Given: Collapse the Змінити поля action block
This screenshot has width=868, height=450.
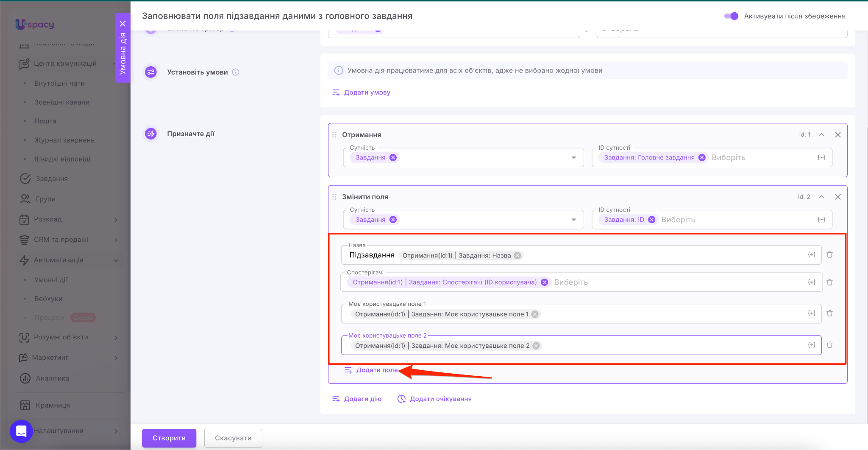Looking at the screenshot, I should pos(821,197).
